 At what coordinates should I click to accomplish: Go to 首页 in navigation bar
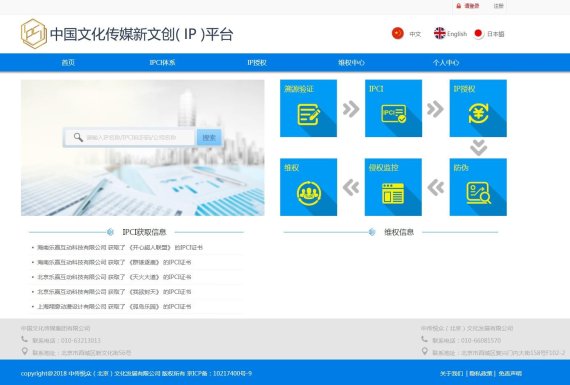point(68,63)
